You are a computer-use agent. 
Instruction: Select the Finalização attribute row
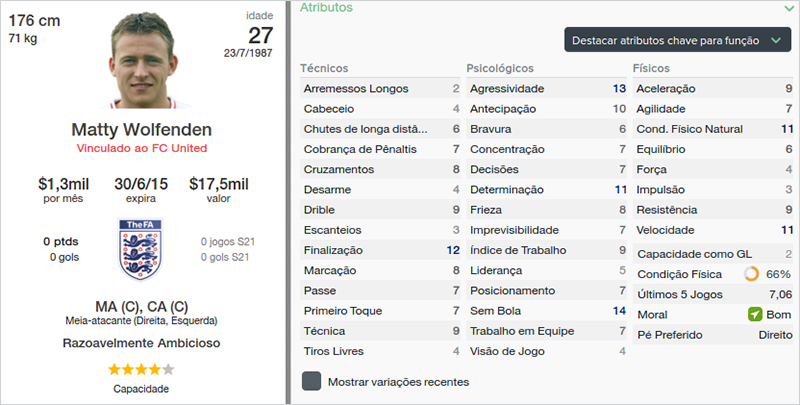coord(381,250)
